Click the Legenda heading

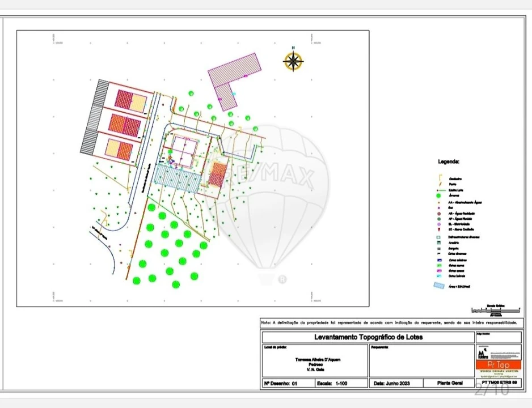click(448, 161)
